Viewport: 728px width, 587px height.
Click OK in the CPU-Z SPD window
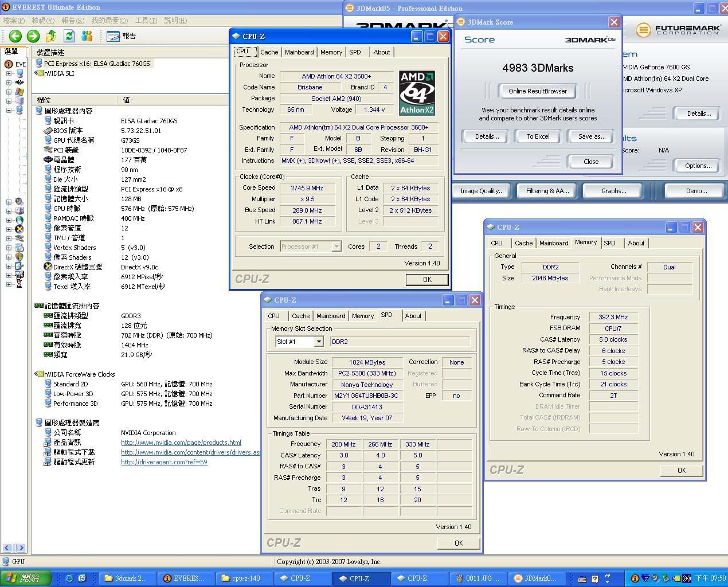click(x=459, y=543)
